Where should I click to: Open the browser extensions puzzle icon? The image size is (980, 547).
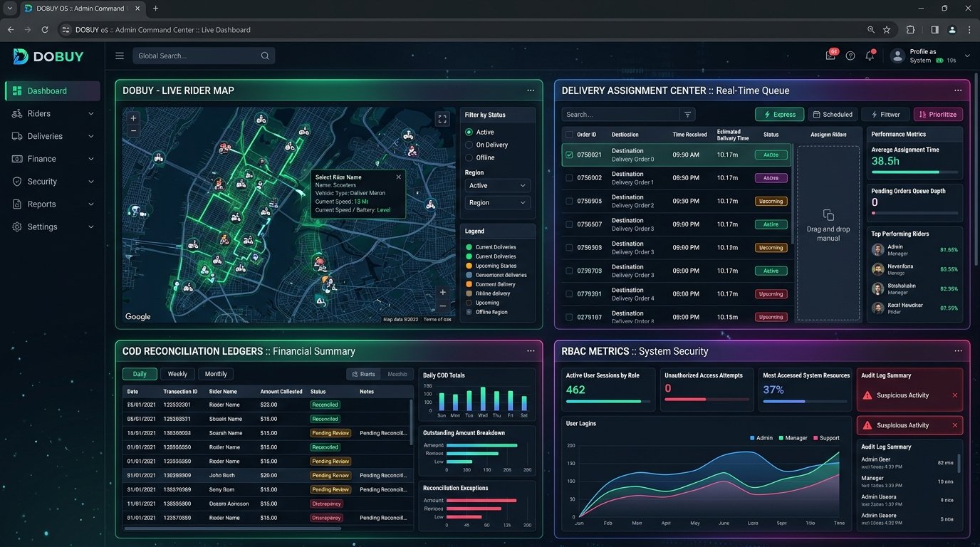[x=910, y=30]
